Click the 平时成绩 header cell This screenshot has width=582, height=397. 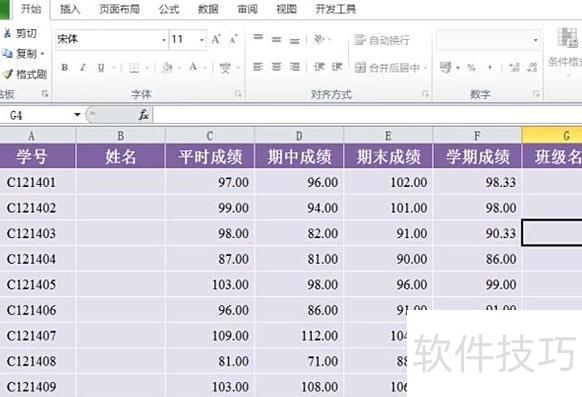coord(210,157)
